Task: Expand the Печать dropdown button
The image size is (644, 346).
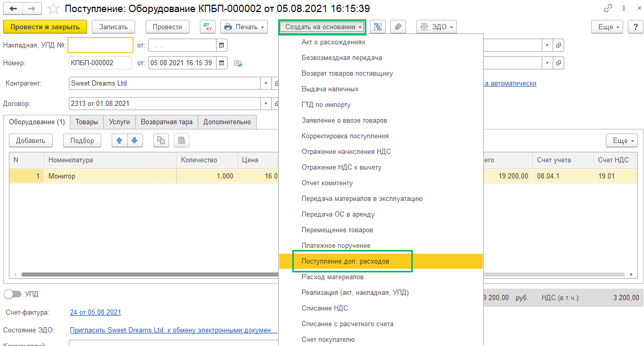Action: coord(244,27)
